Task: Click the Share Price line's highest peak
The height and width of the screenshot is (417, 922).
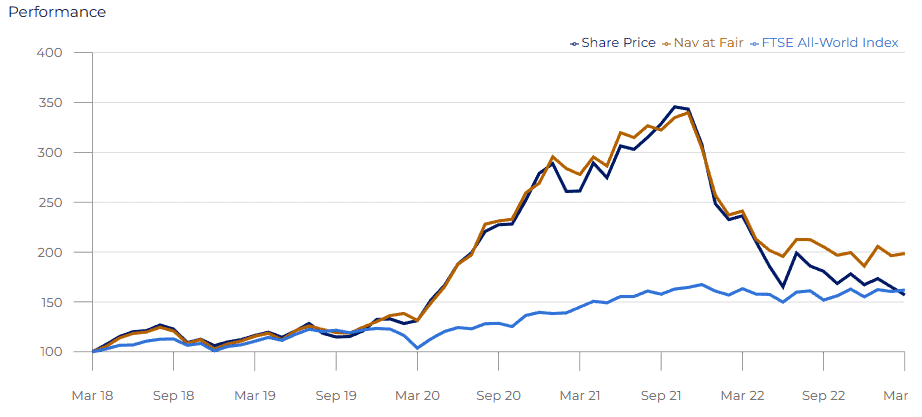Action: click(675, 106)
